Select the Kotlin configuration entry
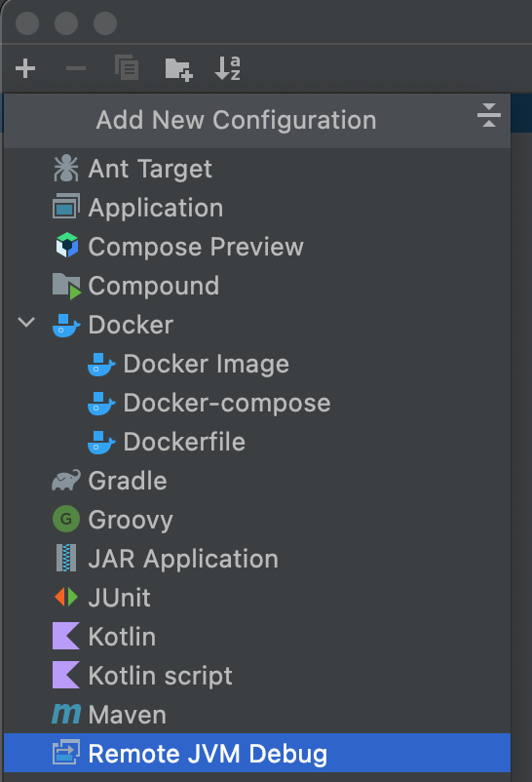The height and width of the screenshot is (782, 532). click(x=122, y=636)
